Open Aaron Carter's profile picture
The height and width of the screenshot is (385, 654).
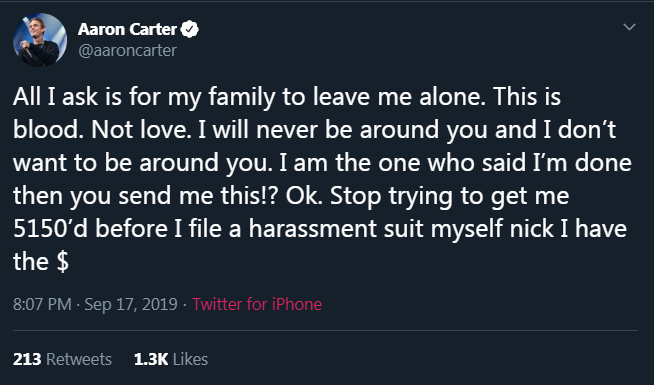[x=40, y=40]
